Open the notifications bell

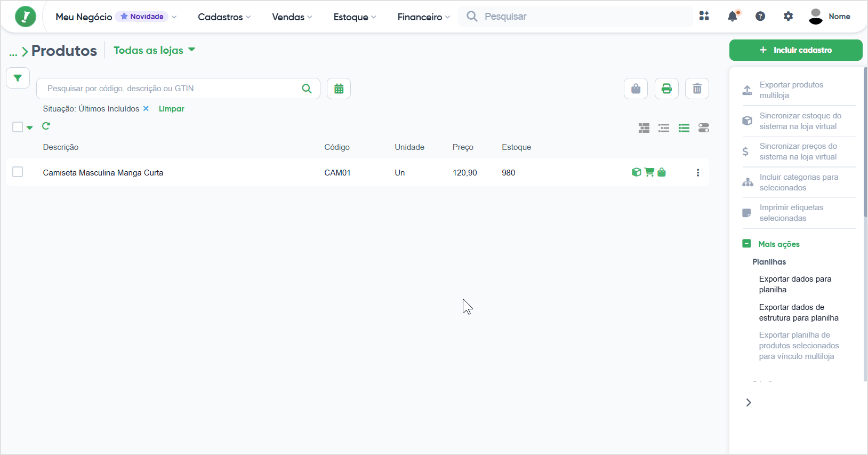(x=733, y=16)
